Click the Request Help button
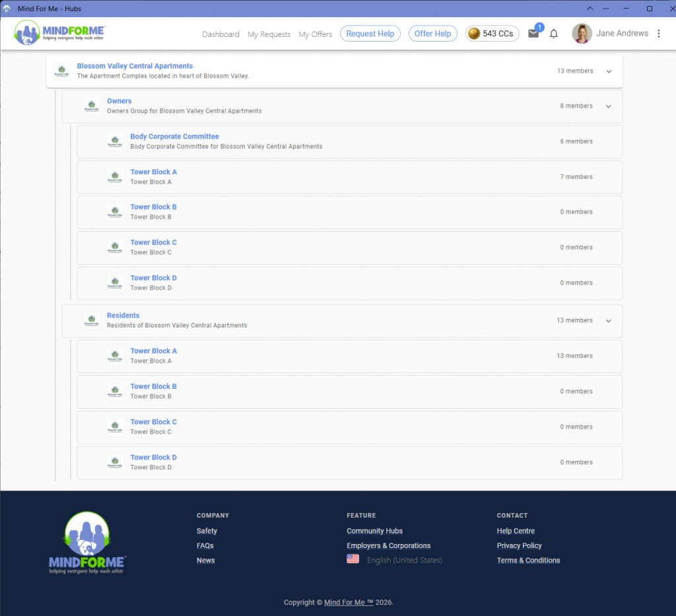Image resolution: width=676 pixels, height=616 pixels. click(370, 34)
